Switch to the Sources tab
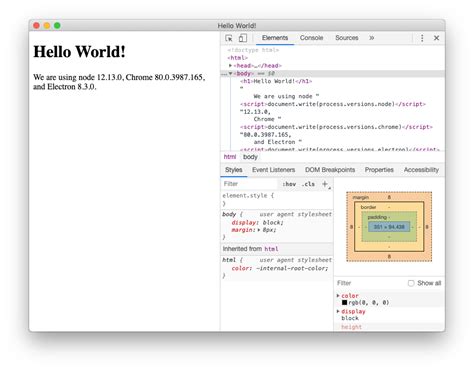The width and height of the screenshot is (474, 370). point(347,38)
